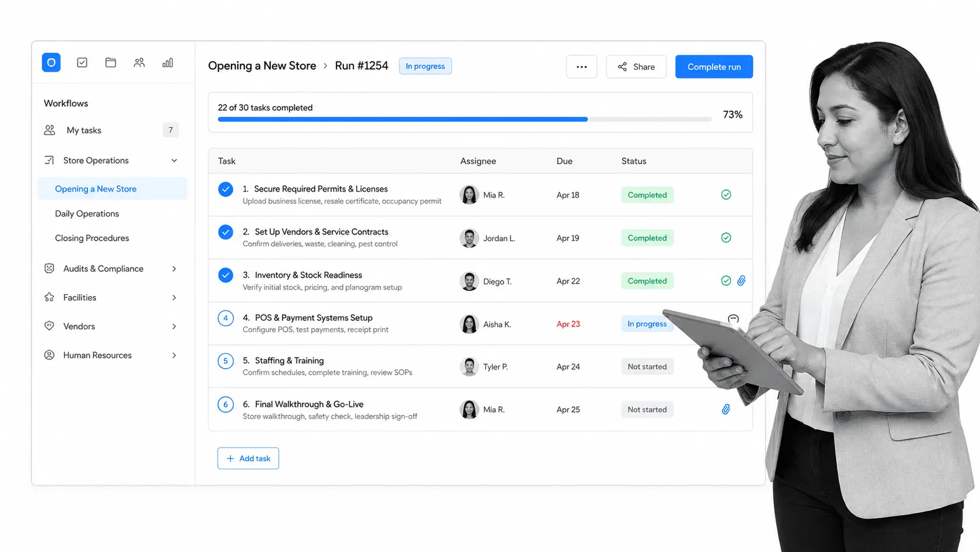Open the three-dots more options menu
Image resolution: width=980 pixels, height=552 pixels.
coord(581,67)
